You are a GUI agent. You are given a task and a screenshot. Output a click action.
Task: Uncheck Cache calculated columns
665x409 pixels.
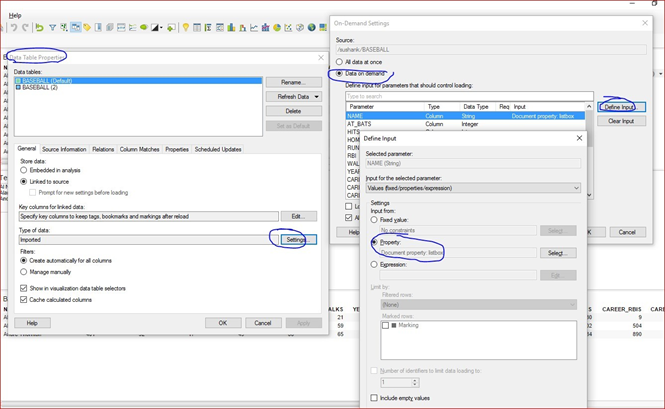coord(24,299)
